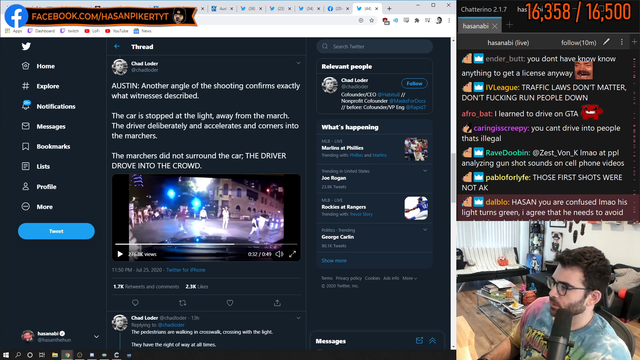The width and height of the screenshot is (640, 360).
Task: Open File Explorer from taskbar
Action: coord(54,355)
